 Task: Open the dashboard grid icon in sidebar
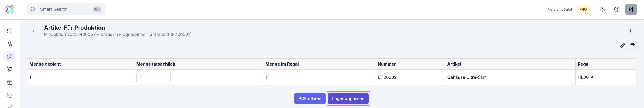coord(10,31)
